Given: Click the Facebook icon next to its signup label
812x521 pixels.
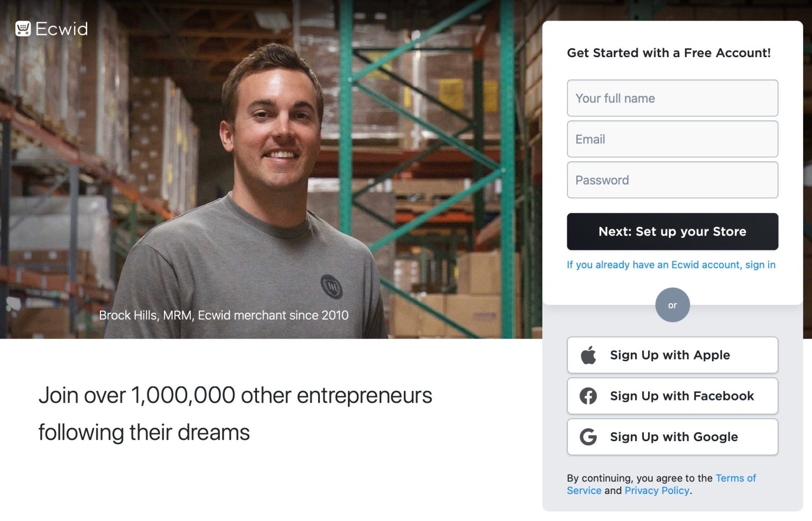Looking at the screenshot, I should click(x=589, y=396).
